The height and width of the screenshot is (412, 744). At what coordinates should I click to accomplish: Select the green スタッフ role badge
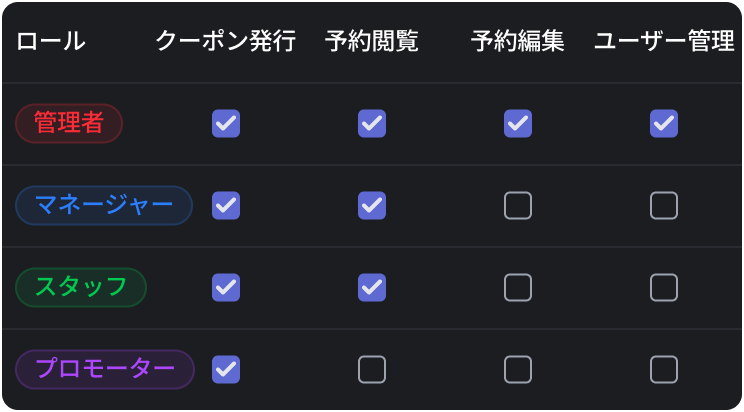(x=81, y=288)
